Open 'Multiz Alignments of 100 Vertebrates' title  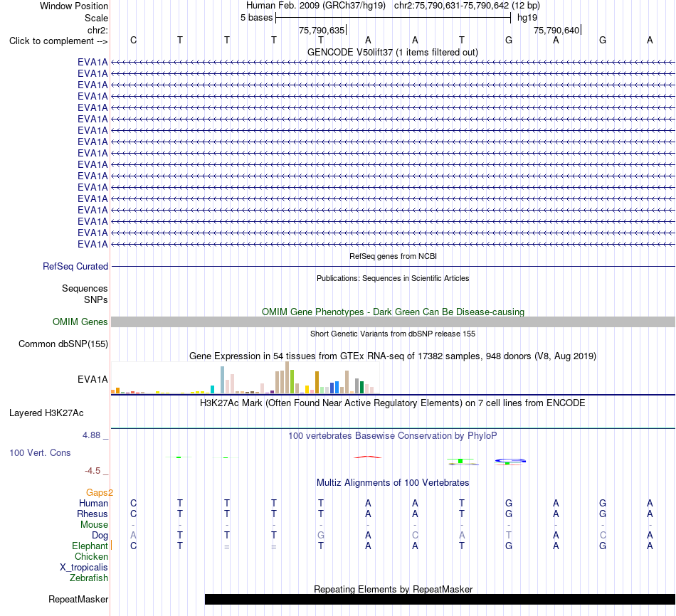coord(392,483)
